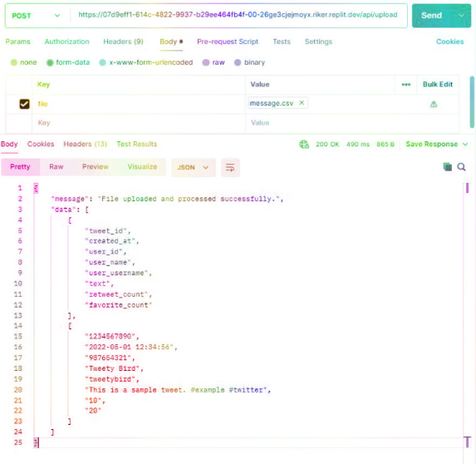Click the network globe icon beside 200 OK
This screenshot has width=476, height=464.
pos(304,145)
